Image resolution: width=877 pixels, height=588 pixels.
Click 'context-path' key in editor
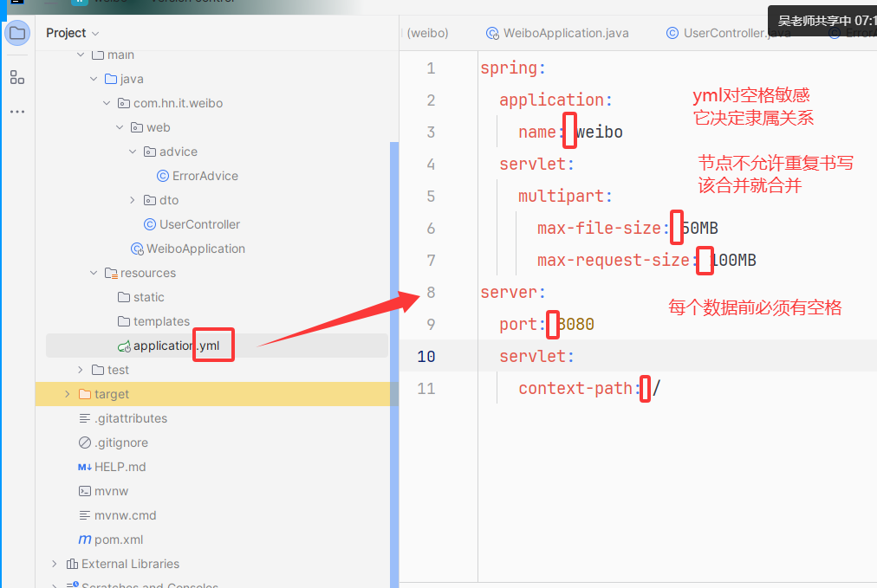(x=575, y=389)
